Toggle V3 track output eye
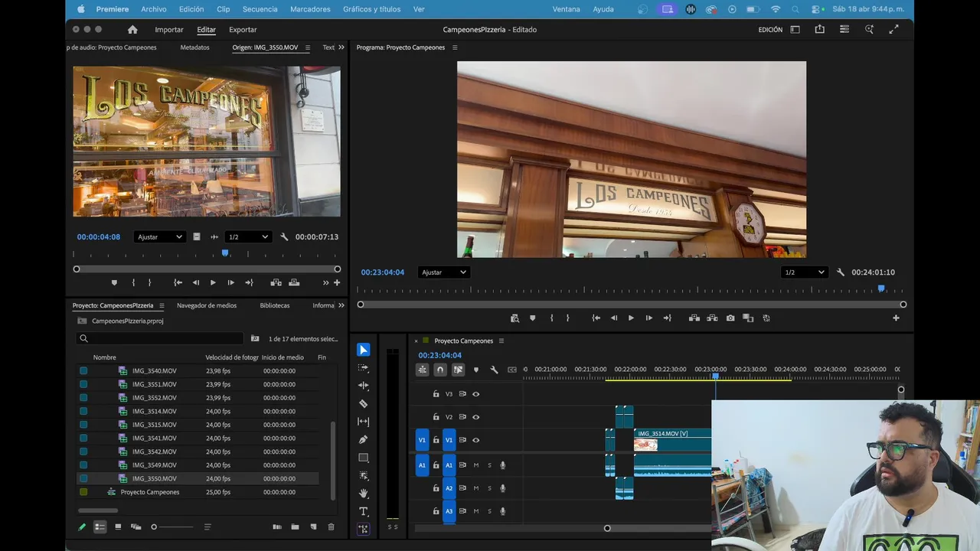 475,394
